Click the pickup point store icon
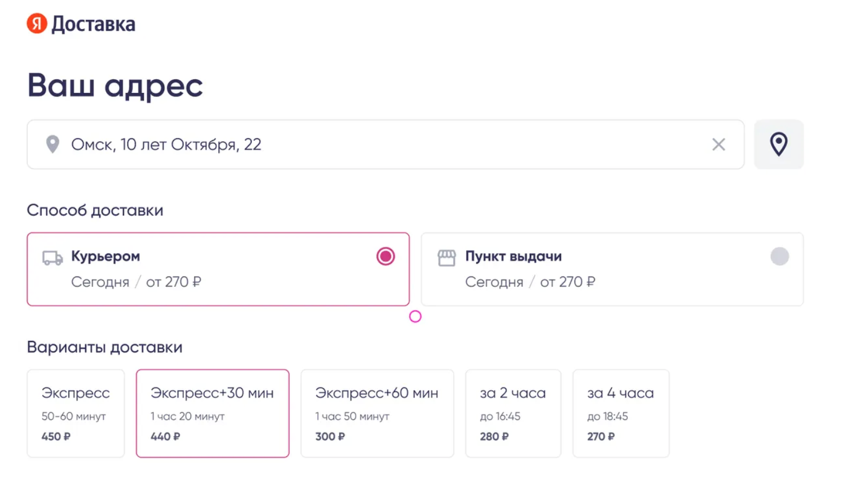 [447, 258]
